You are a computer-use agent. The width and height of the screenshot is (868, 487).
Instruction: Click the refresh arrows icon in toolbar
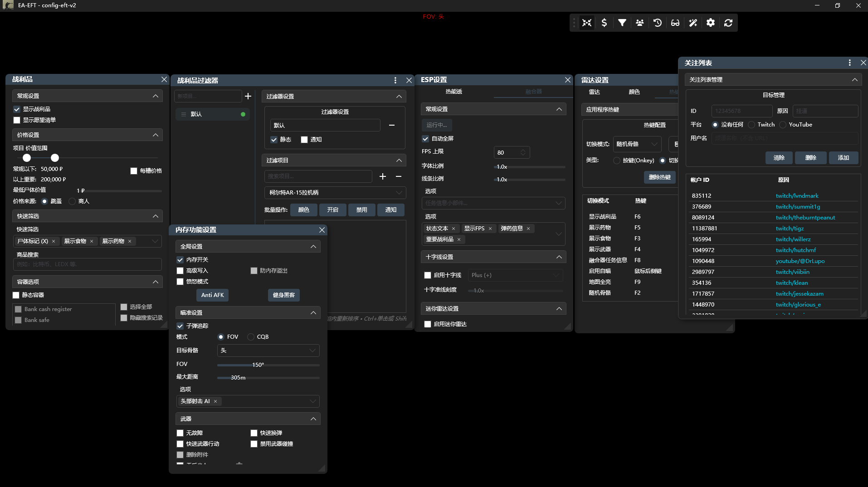[x=728, y=23]
